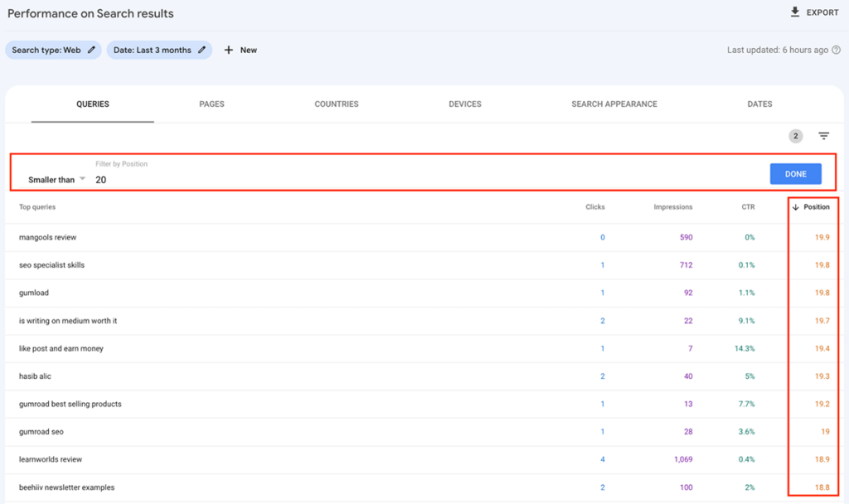Open the data freshness help icon

point(836,50)
